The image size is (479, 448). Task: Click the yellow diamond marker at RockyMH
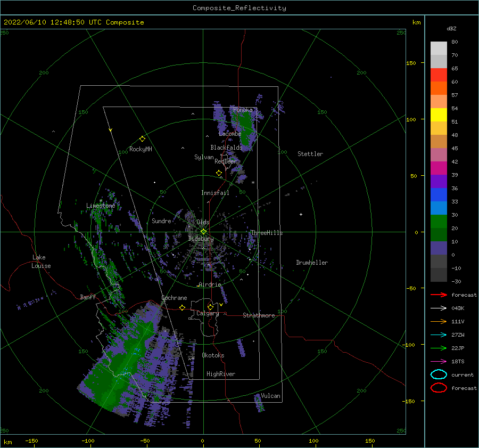(x=142, y=139)
